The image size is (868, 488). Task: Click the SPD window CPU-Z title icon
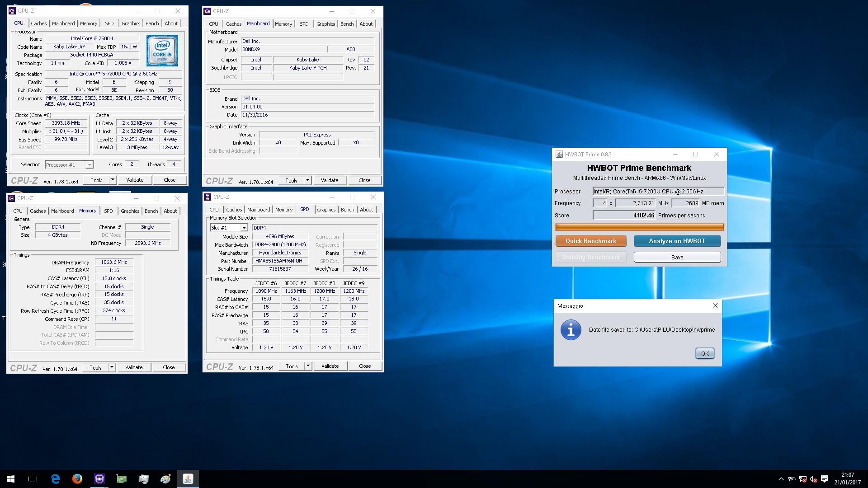click(x=208, y=197)
